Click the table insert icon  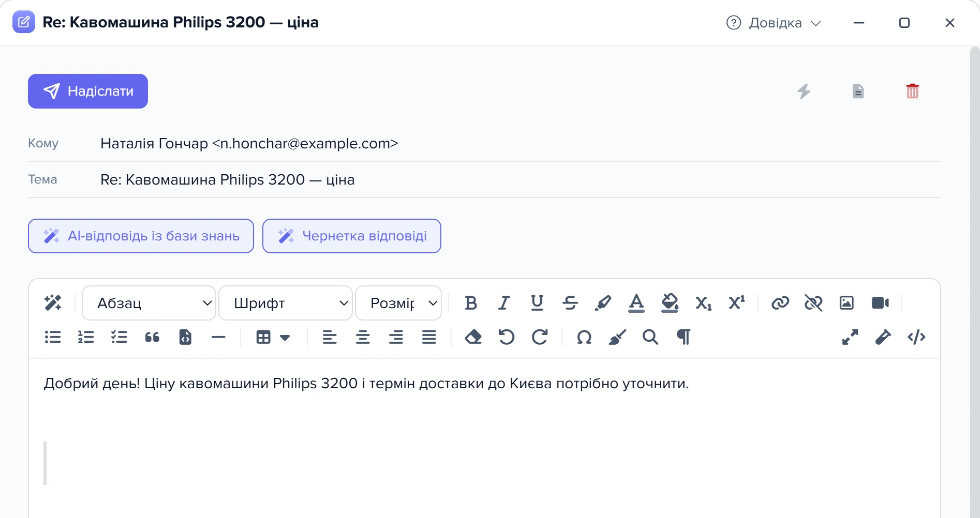[263, 337]
